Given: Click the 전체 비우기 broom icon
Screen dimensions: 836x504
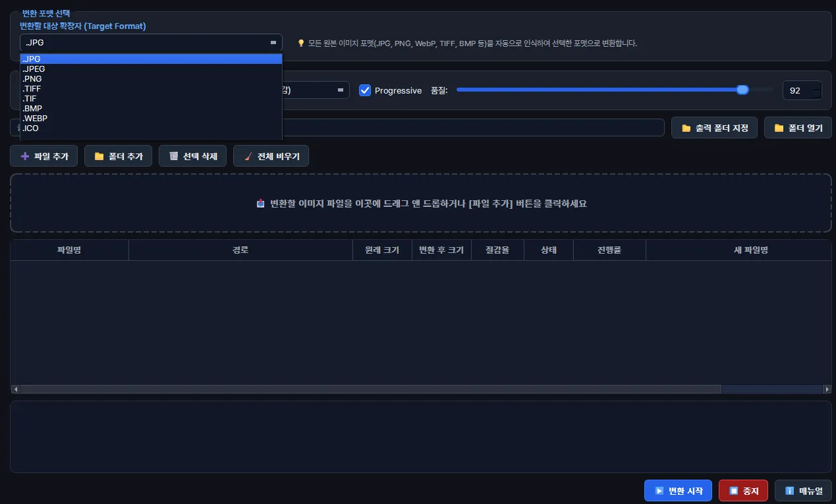Looking at the screenshot, I should 248,156.
